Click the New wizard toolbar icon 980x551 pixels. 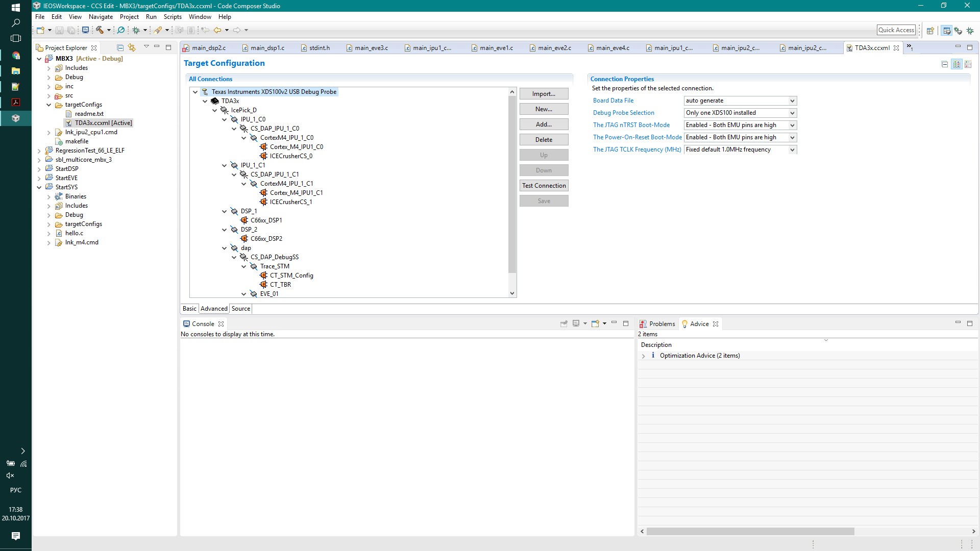click(x=40, y=30)
